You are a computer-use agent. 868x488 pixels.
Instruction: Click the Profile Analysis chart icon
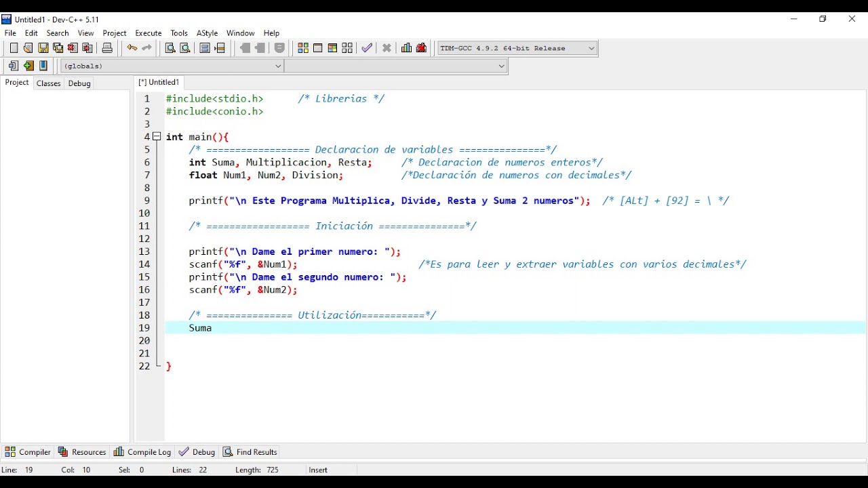point(406,48)
